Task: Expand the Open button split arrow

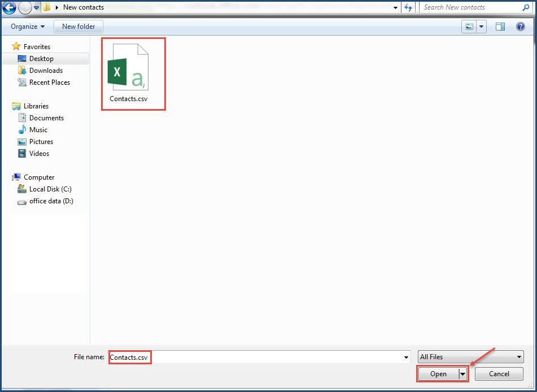Action: click(462, 374)
